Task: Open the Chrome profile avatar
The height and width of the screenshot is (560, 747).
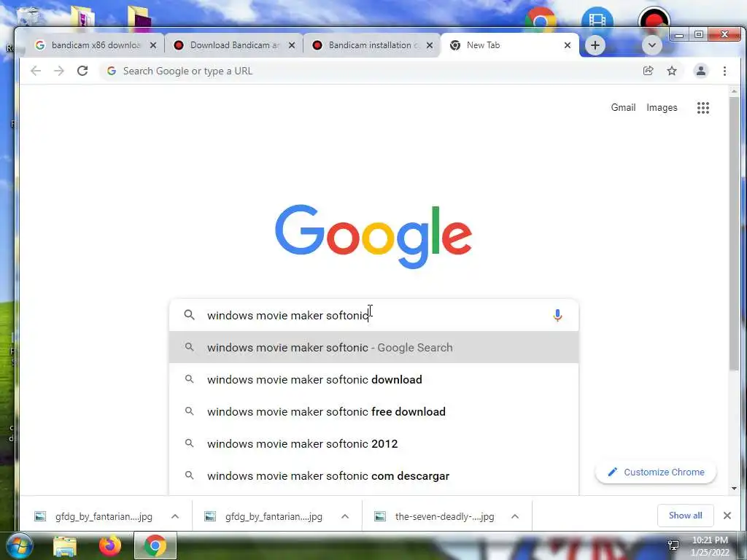Action: (701, 71)
